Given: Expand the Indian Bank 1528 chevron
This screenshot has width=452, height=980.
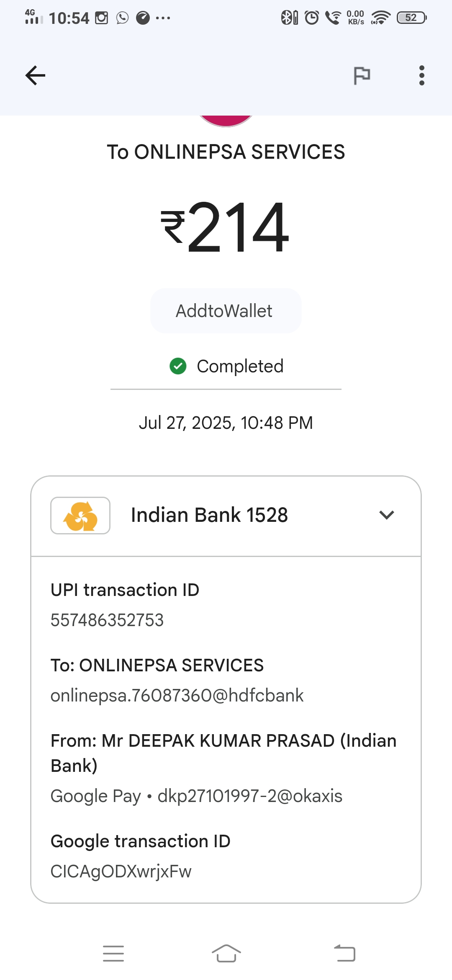Looking at the screenshot, I should pos(386,515).
